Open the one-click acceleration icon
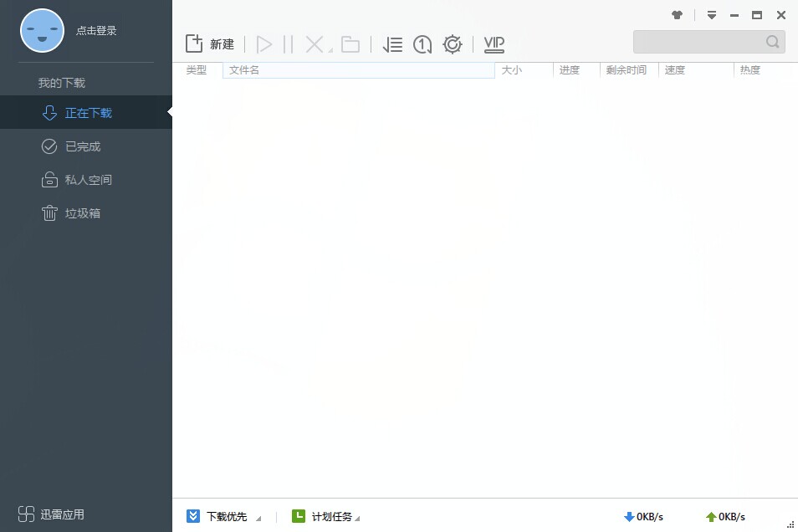The image size is (798, 532). coord(422,43)
